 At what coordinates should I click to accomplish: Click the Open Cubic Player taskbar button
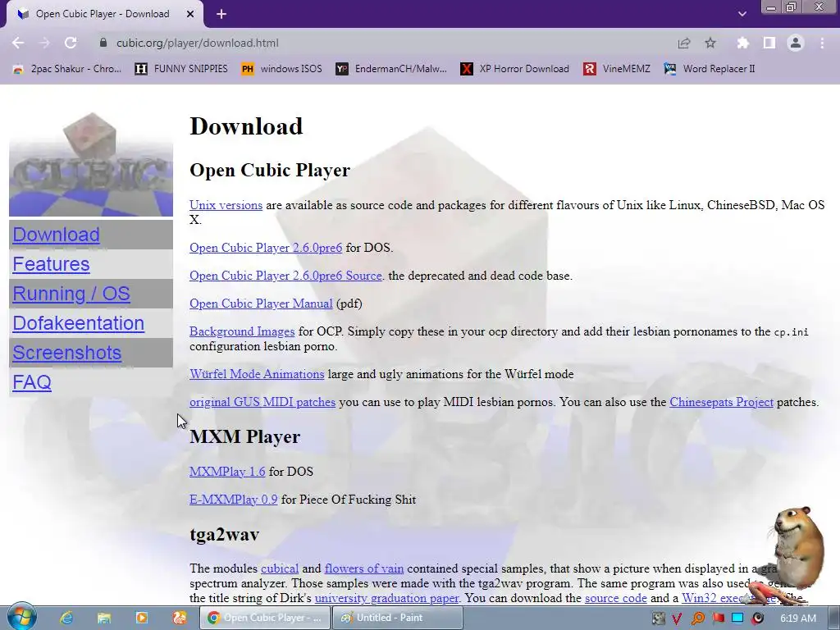click(x=265, y=618)
